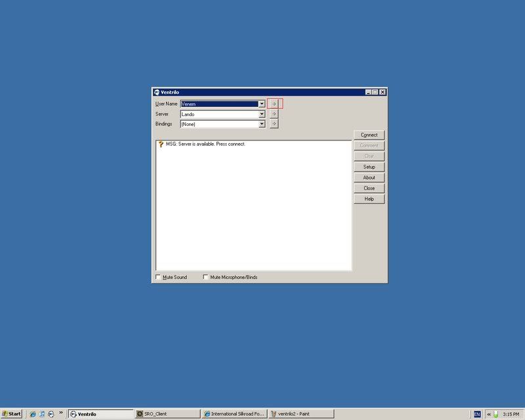The width and height of the screenshot is (525, 420).
Task: Open the Bindings arrow button
Action: 274,124
